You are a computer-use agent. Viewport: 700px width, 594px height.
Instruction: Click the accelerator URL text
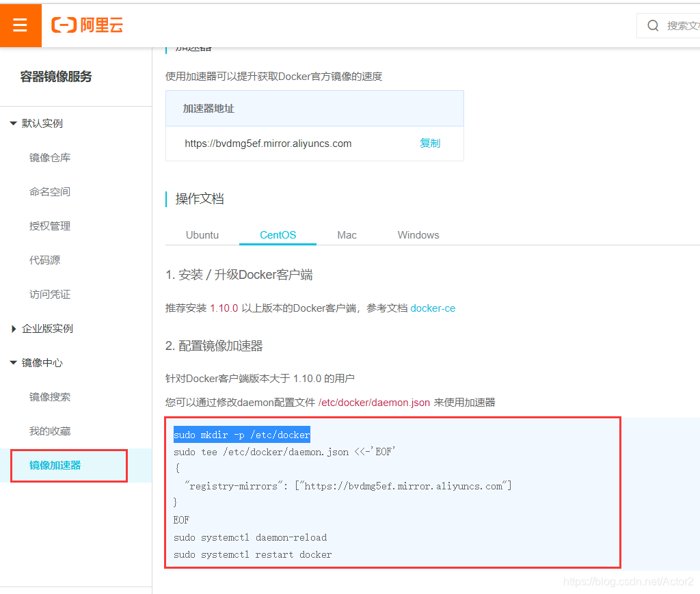point(268,144)
